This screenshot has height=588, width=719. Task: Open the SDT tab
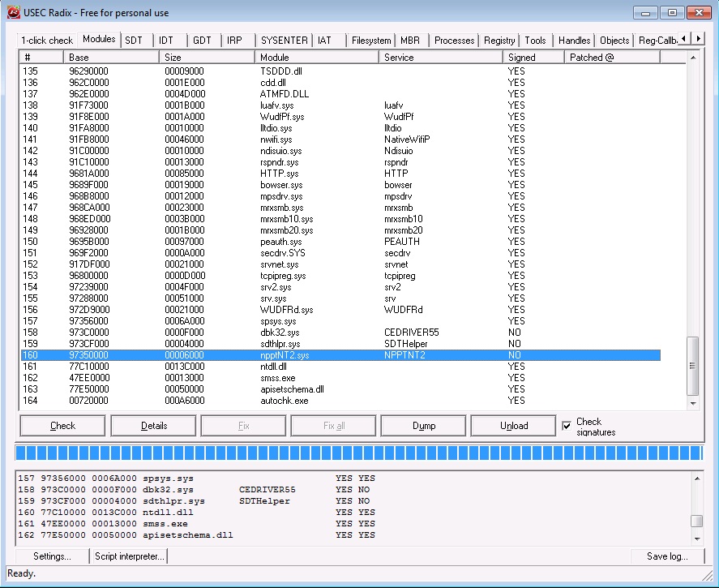133,41
